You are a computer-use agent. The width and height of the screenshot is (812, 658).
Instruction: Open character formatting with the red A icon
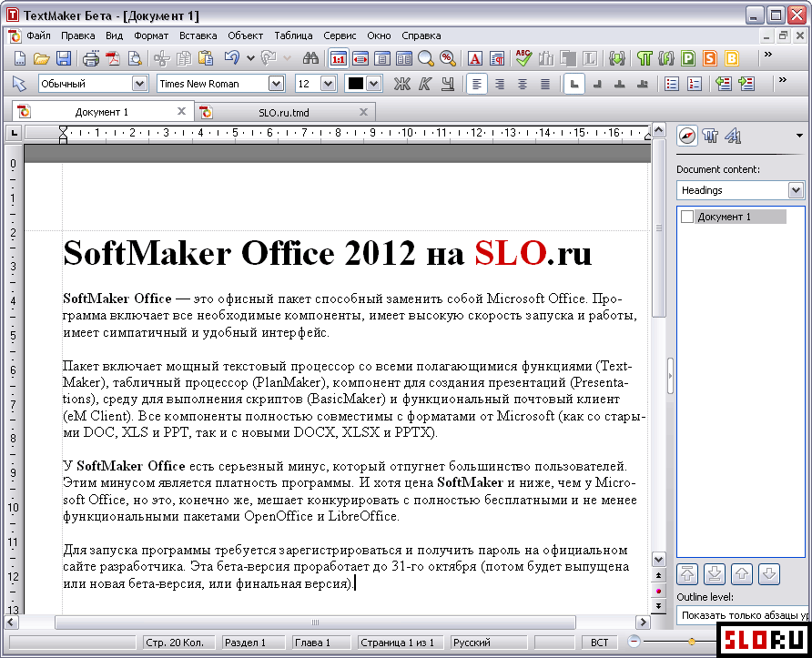(475, 58)
